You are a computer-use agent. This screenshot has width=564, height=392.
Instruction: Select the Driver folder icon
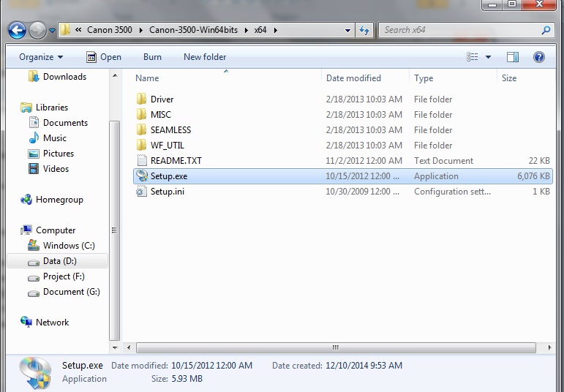141,99
